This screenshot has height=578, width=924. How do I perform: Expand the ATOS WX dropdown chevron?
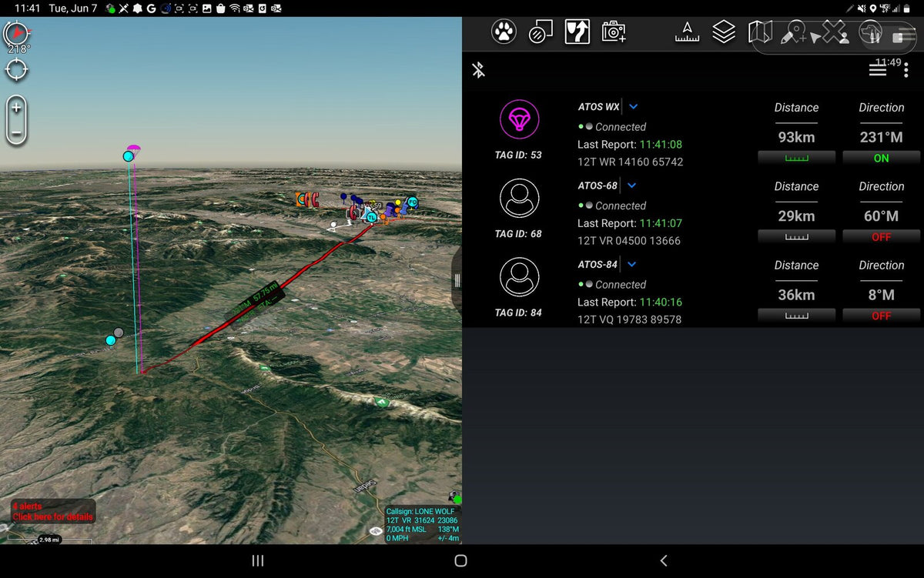pos(633,107)
